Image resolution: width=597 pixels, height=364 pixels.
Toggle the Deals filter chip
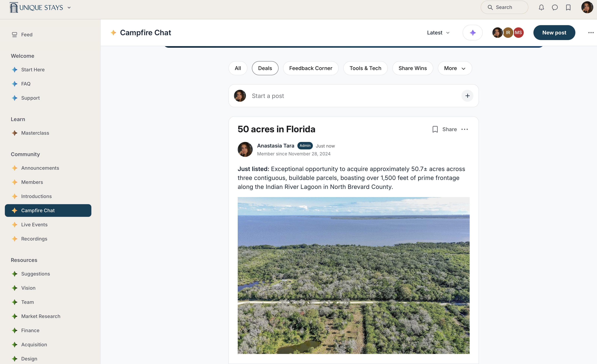[x=265, y=68]
